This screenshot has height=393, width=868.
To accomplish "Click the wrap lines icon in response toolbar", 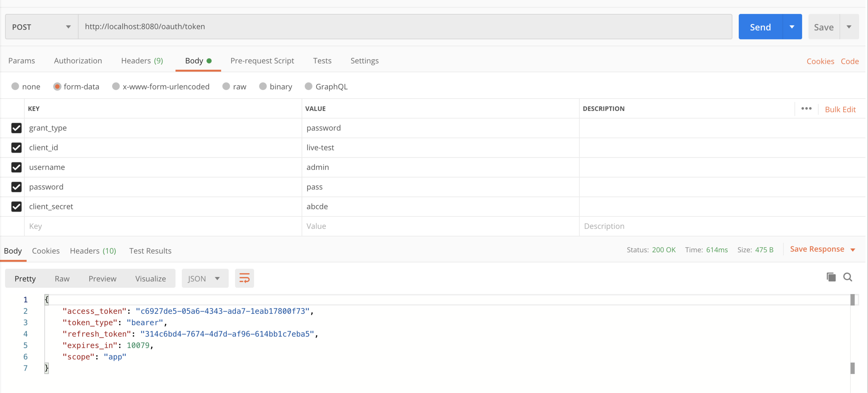I will tap(244, 278).
